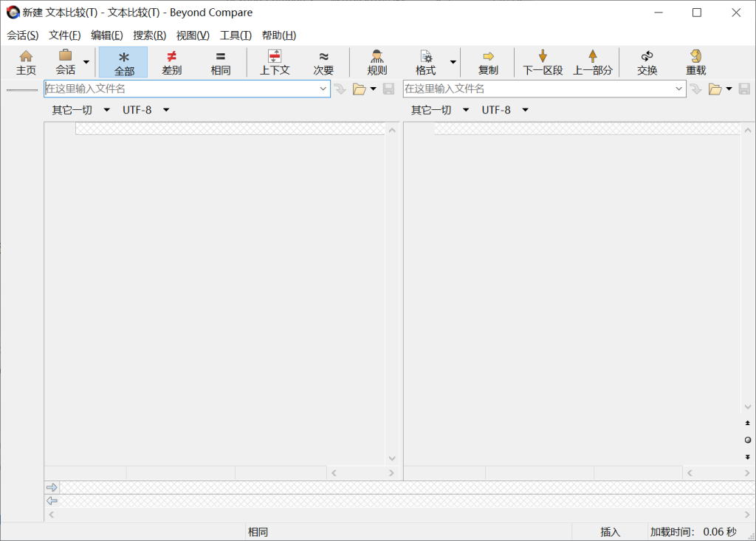Screen dimensions: 756x541
Task: Expand the right UTF-8 encoding dropdown arrow
Action: coord(526,110)
